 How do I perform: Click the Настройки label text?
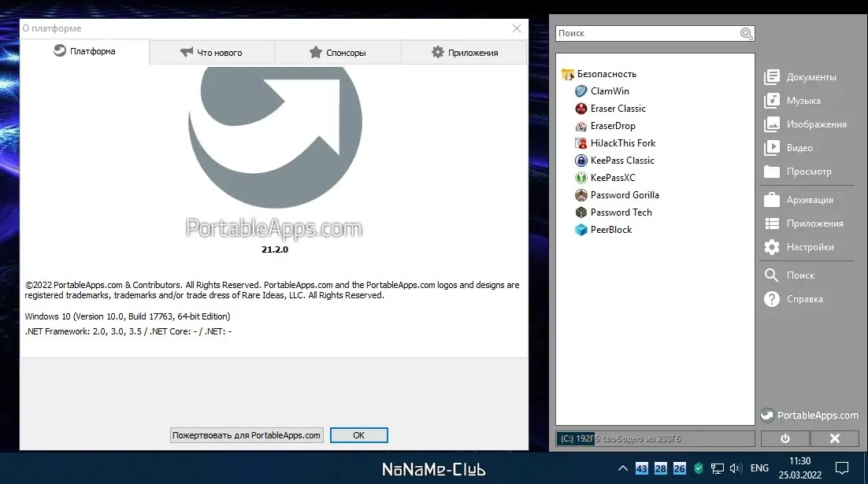tap(811, 247)
